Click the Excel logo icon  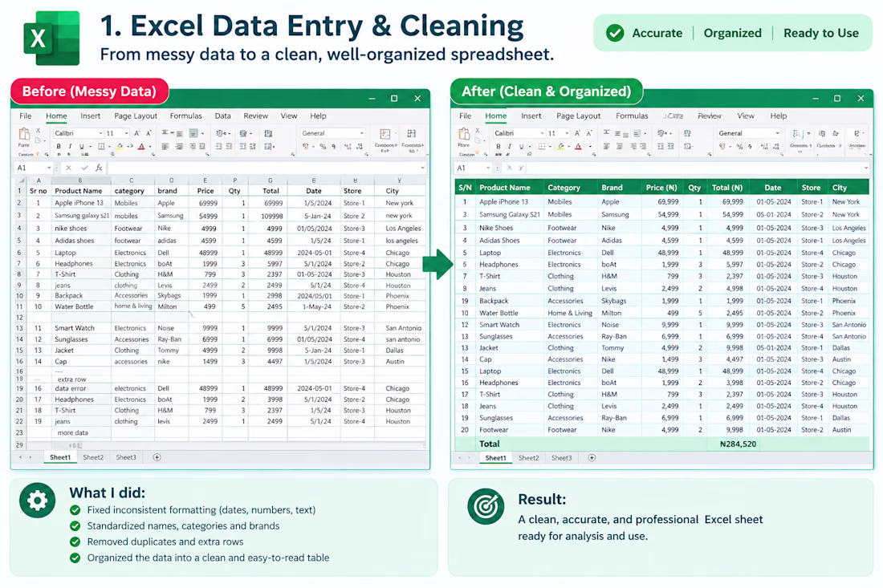point(51,39)
